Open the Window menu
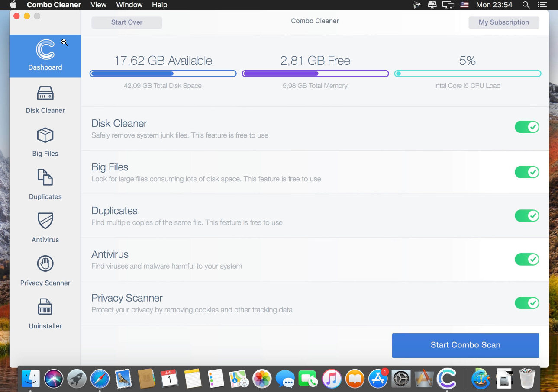Image resolution: width=558 pixels, height=392 pixels. pos(129,5)
